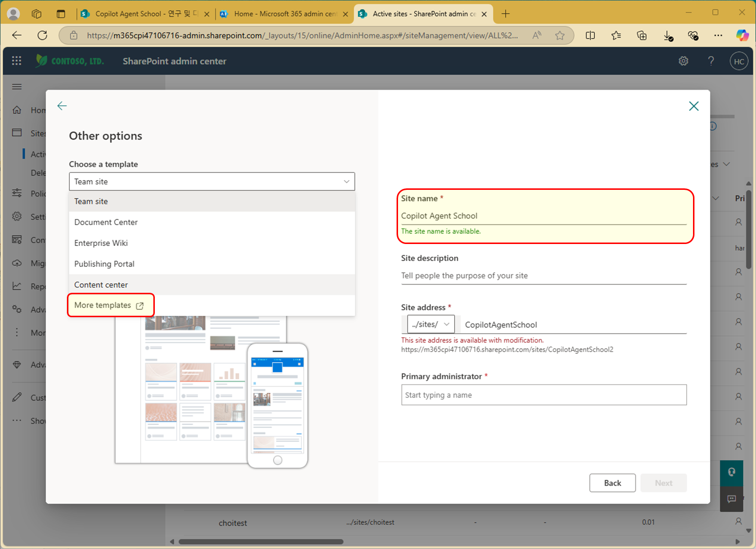Open the More templates link
This screenshot has height=549, width=756.
pyautogui.click(x=109, y=305)
